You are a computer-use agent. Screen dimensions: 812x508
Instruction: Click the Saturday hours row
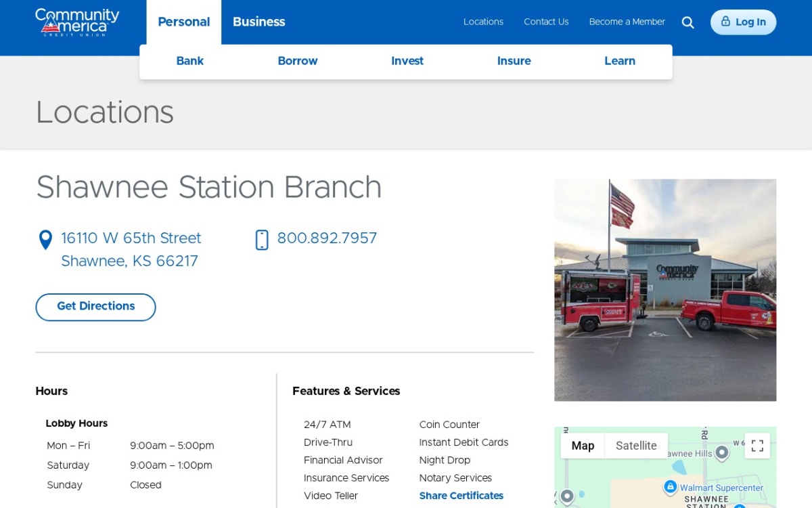tap(129, 465)
